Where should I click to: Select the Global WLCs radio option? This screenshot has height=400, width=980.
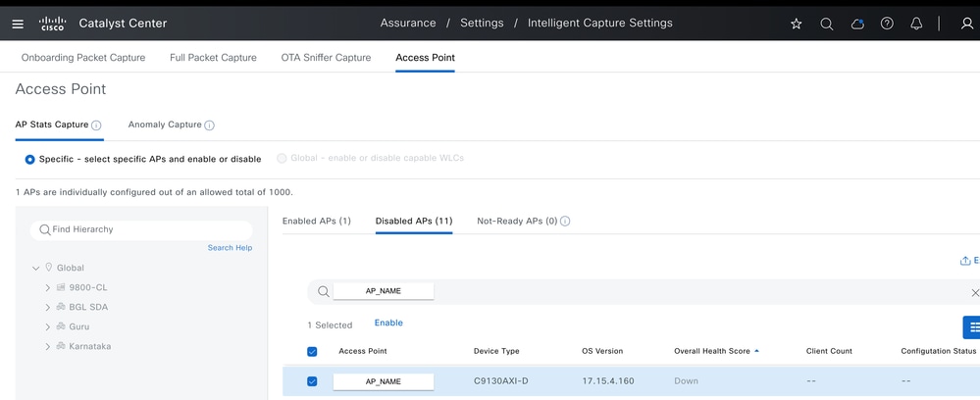point(282,159)
